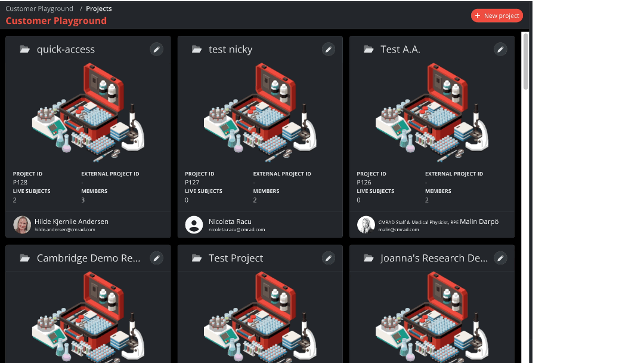Click the lab kit image on test nicky card
644x363 pixels.
pyautogui.click(x=260, y=113)
